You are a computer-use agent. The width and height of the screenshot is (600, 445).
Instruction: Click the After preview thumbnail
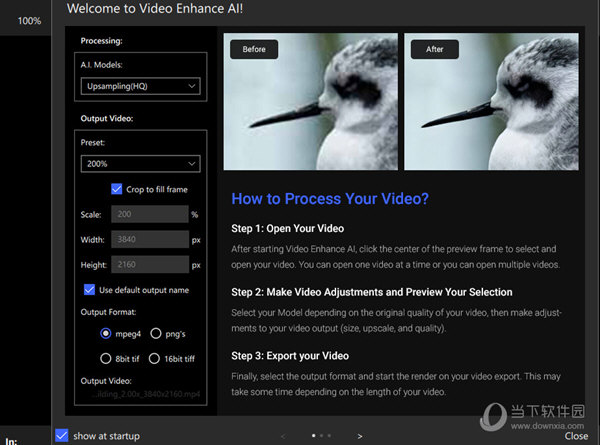[x=491, y=101]
